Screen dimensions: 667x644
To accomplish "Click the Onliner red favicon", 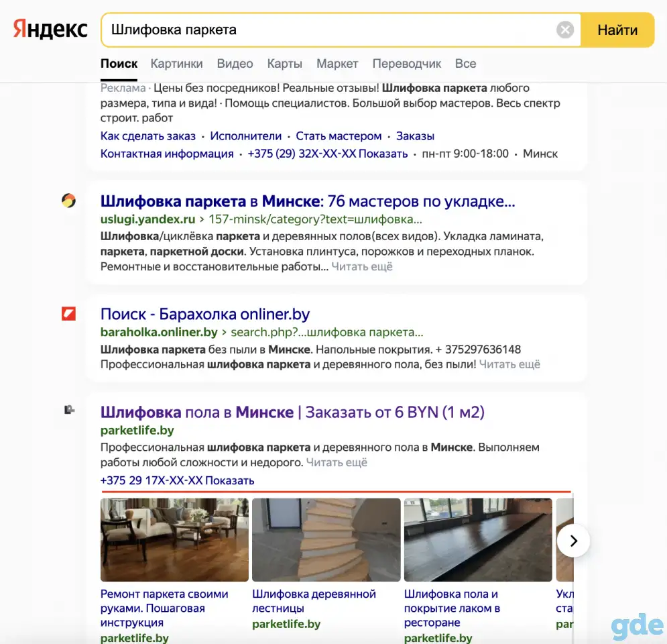I will tap(68, 314).
